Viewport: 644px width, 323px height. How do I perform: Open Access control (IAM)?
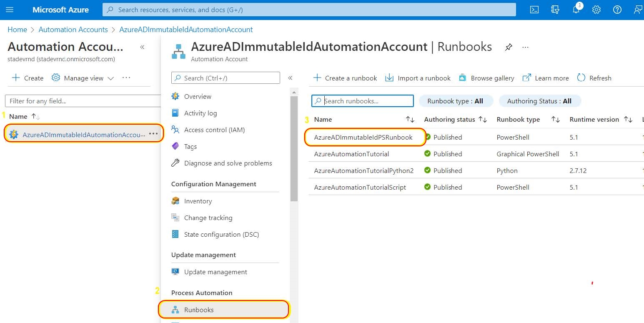[214, 130]
